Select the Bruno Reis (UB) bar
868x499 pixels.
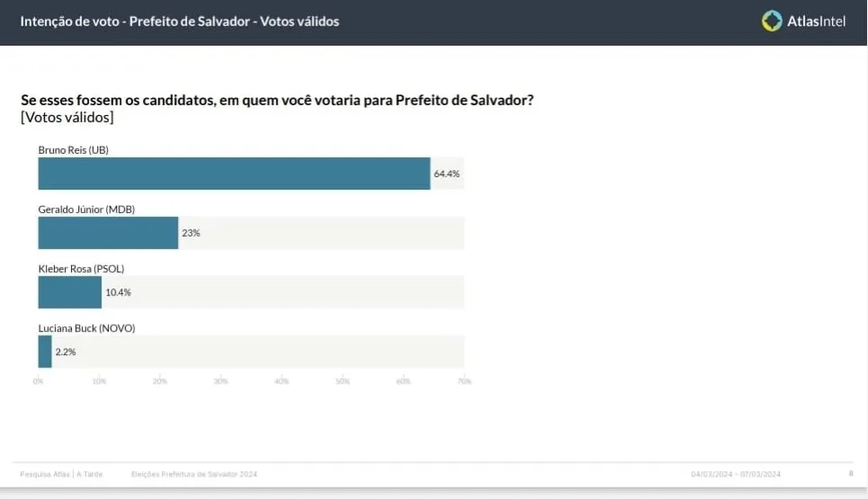click(234, 174)
